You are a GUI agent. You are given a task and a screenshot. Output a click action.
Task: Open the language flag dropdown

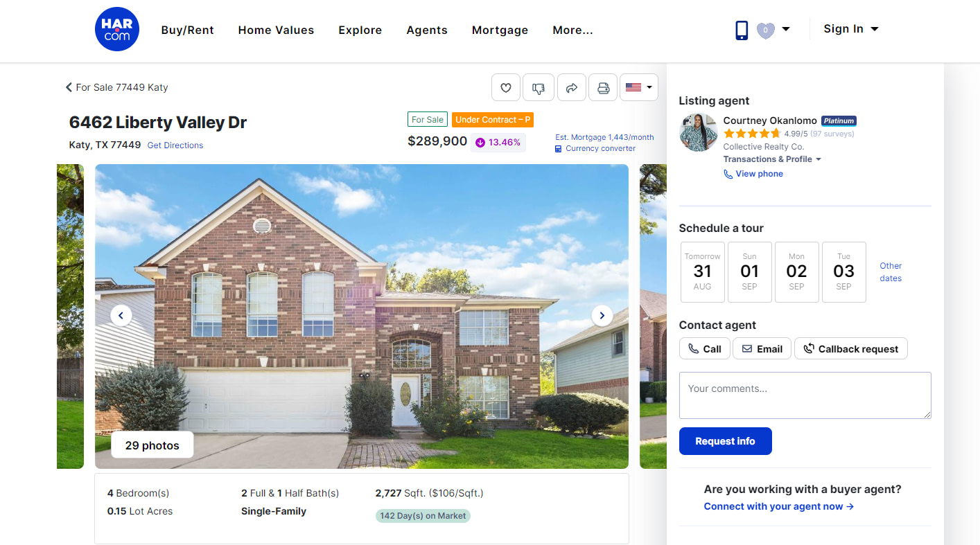[x=639, y=88]
